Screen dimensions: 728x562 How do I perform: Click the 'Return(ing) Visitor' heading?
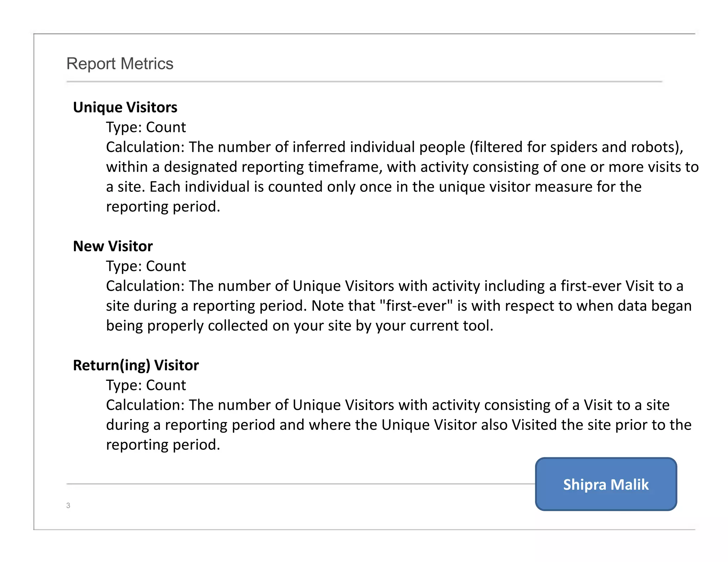point(136,365)
